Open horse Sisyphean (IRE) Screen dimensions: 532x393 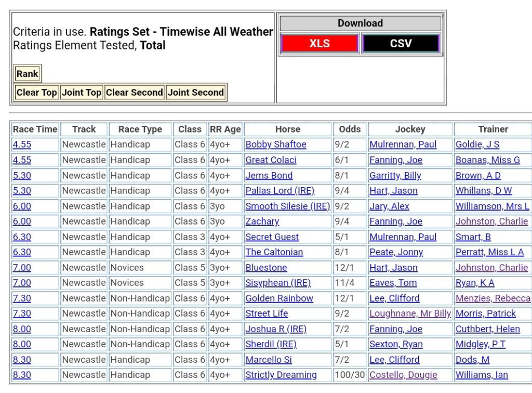277,283
